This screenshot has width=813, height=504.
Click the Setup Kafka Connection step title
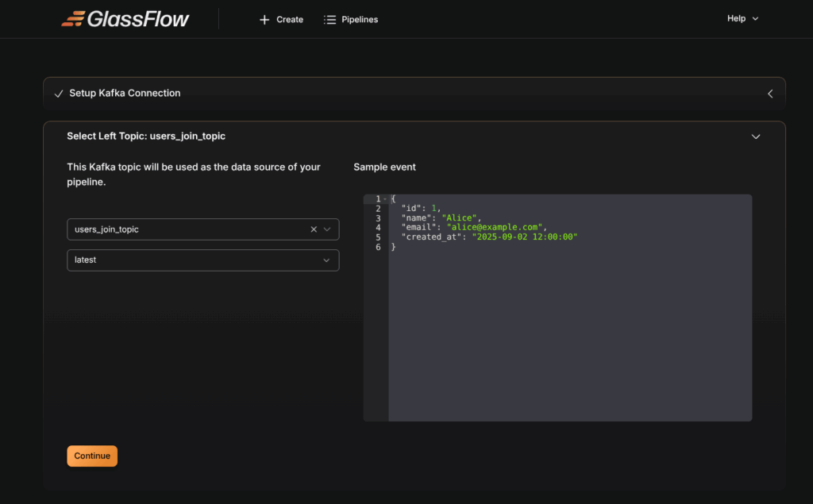(125, 94)
